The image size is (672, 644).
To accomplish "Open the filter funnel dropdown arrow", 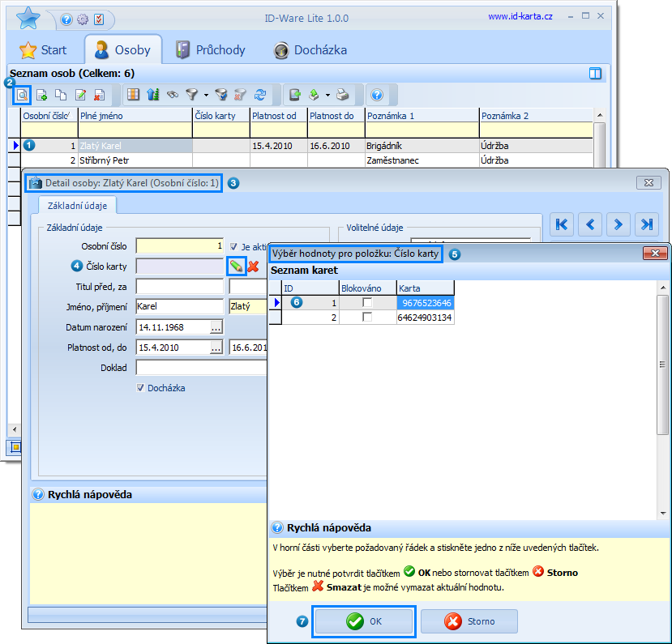I will 206,95.
